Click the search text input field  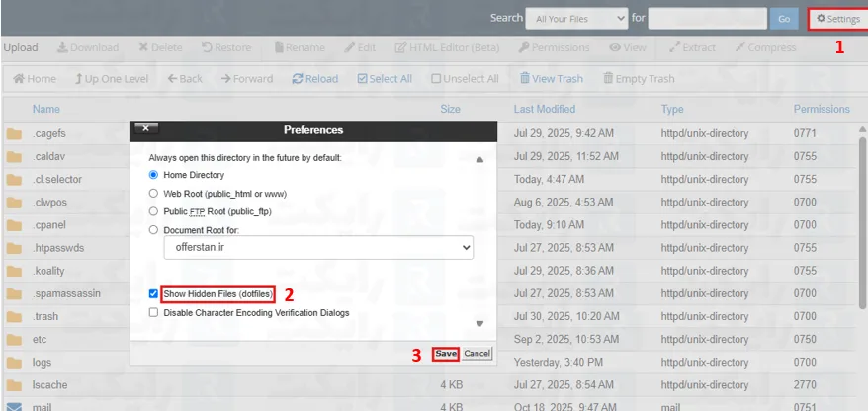click(x=706, y=18)
